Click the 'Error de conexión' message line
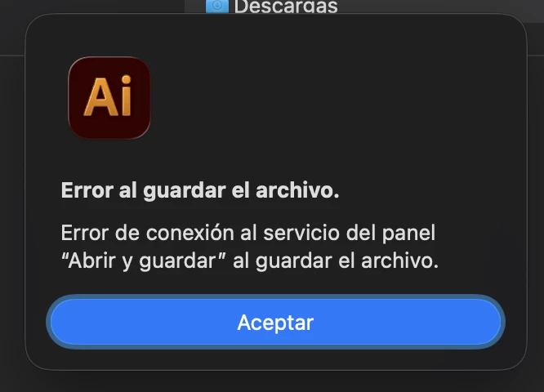Screen dimensions: 544x392 point(248,233)
